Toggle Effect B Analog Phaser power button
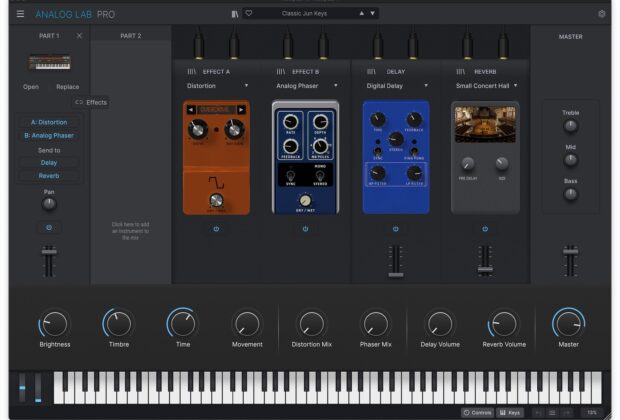620x420 pixels. (305, 229)
